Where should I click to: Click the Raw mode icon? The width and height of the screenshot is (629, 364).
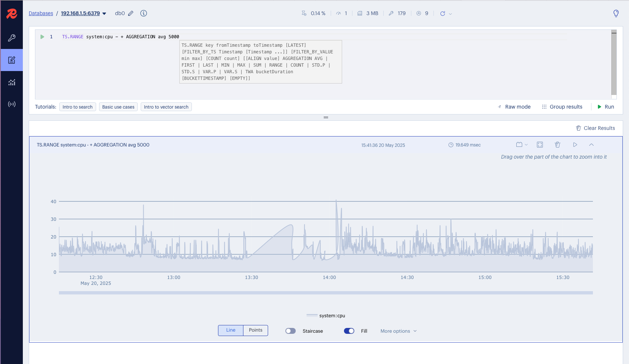[499, 107]
